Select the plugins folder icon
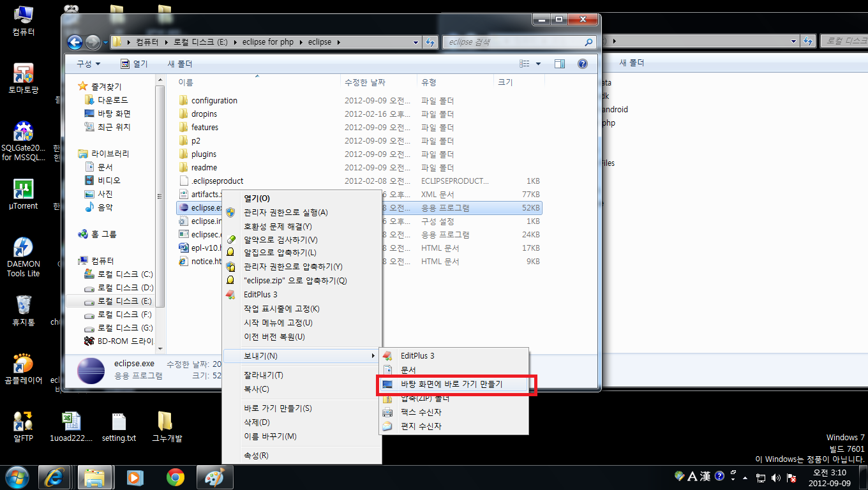This screenshot has width=868, height=490. (x=184, y=154)
